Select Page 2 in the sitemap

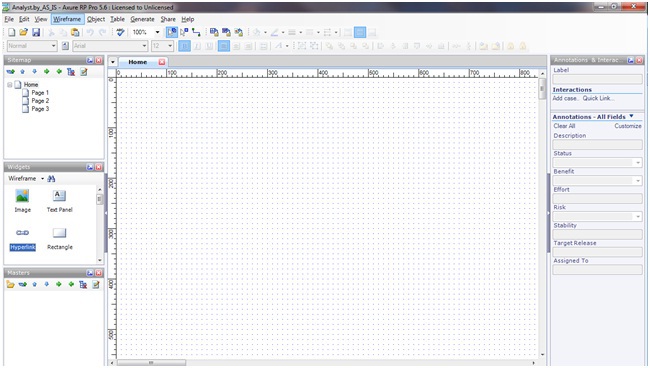(x=40, y=101)
